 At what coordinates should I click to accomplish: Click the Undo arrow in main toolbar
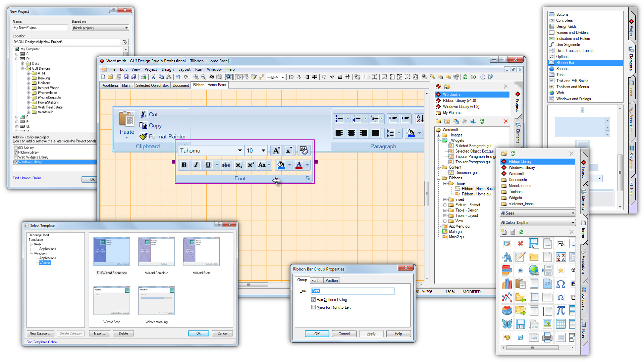[x=178, y=77]
